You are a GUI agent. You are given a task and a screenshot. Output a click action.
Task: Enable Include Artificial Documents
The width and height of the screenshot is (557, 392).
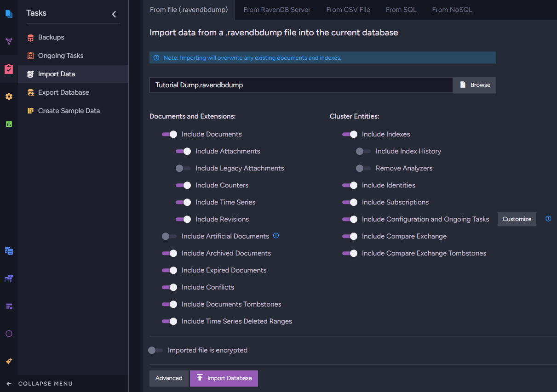(x=169, y=236)
